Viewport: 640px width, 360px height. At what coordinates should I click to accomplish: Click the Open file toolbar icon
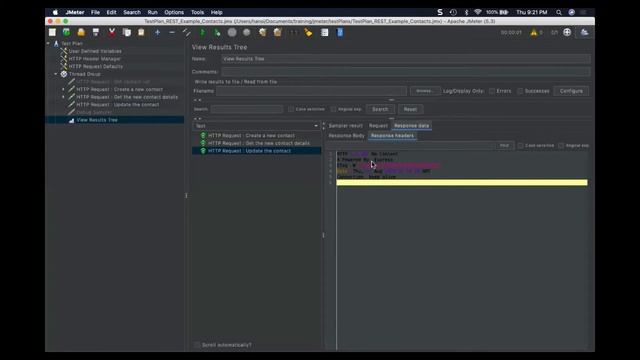pos(81,32)
